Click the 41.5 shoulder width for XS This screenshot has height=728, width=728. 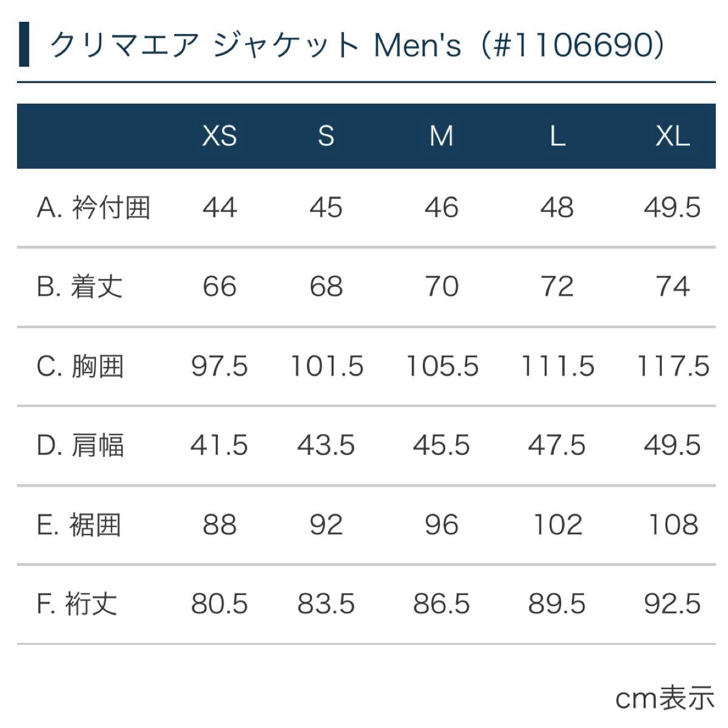coord(219,446)
